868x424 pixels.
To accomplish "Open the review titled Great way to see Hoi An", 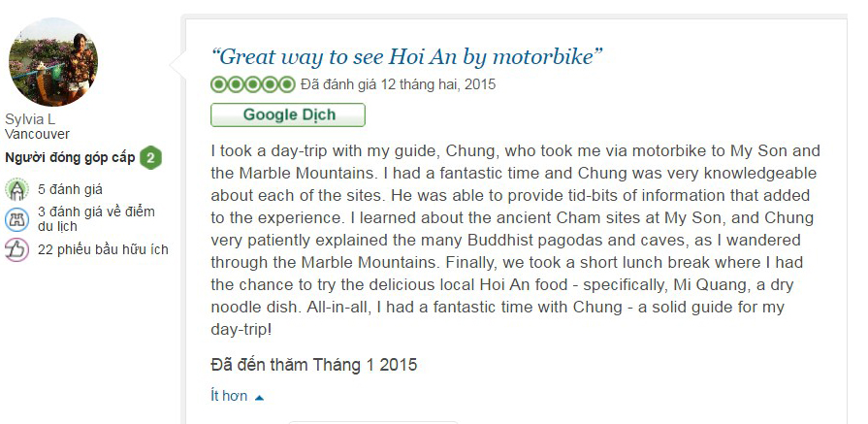I will 407,56.
